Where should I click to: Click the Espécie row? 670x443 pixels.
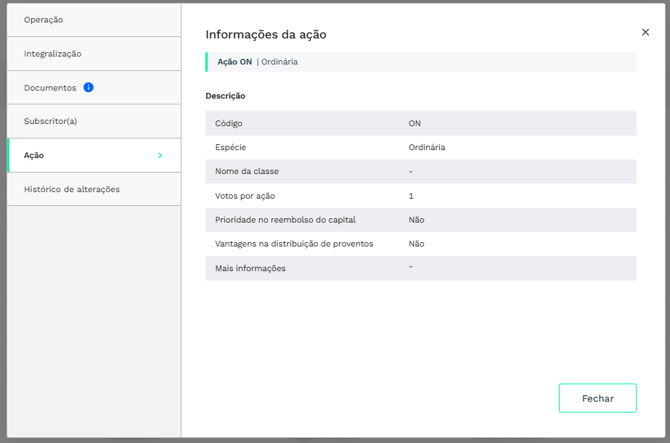click(420, 147)
